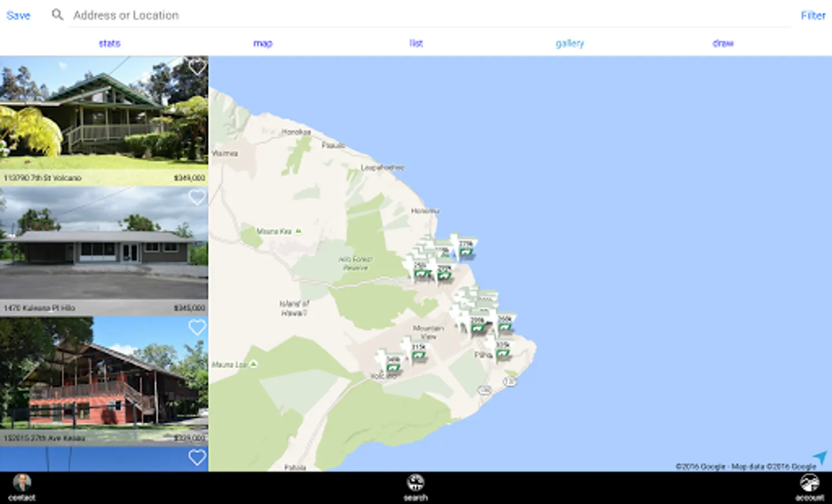Click the Island of Hawai'i map label
Viewport: 832px width, 504px height.
[294, 308]
